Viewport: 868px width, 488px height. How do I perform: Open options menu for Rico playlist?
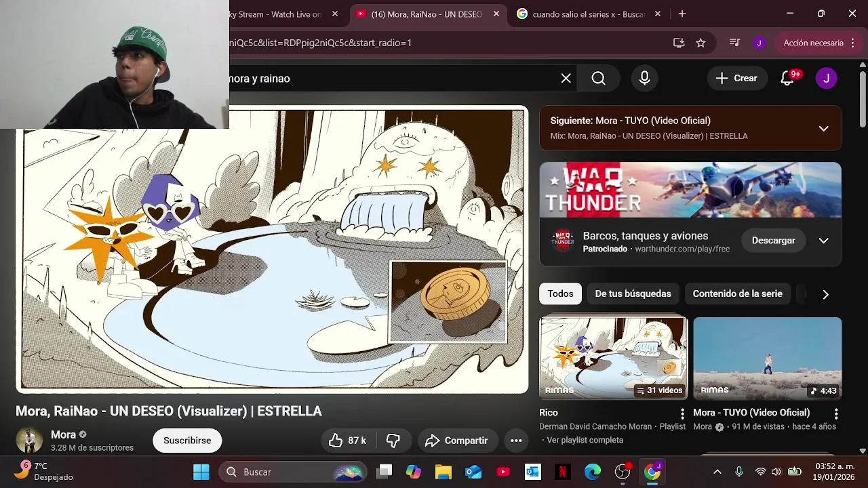[682, 413]
